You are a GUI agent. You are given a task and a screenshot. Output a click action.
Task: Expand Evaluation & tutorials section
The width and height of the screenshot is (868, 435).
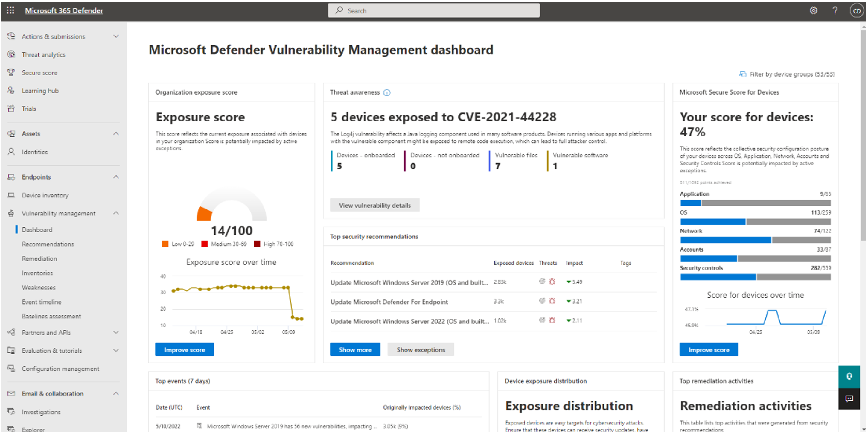click(116, 350)
